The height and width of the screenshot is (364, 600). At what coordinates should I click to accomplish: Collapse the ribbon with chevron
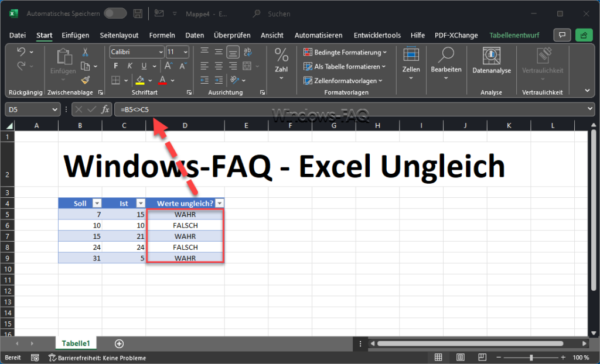587,91
